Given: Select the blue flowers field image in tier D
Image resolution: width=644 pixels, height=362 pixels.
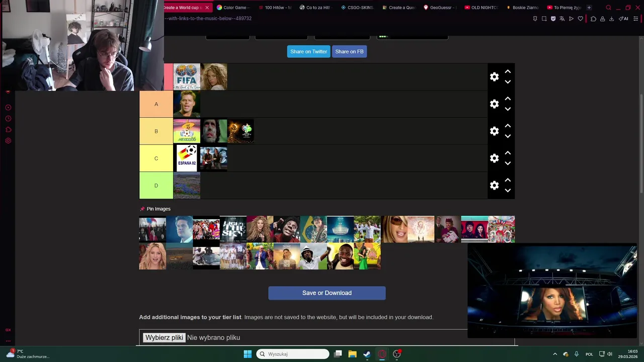Looking at the screenshot, I should pyautogui.click(x=187, y=186).
